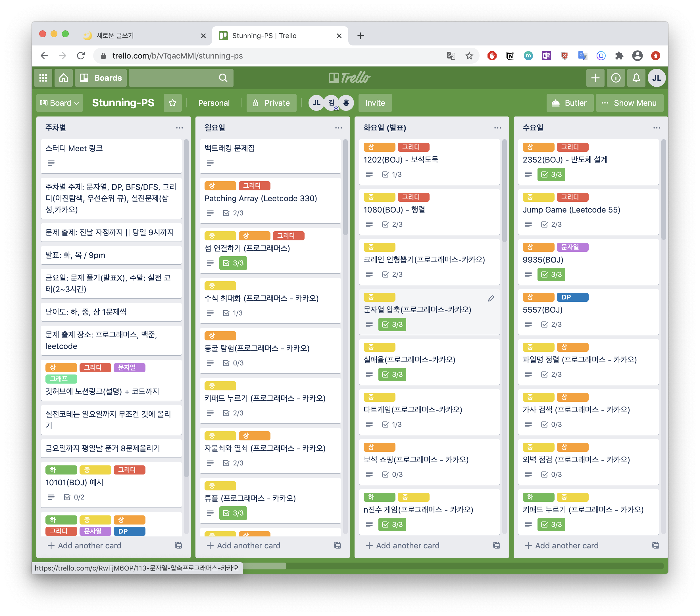Click pencil edit icon on 문자열 압축 card
The height and width of the screenshot is (616, 700).
pos(491,298)
